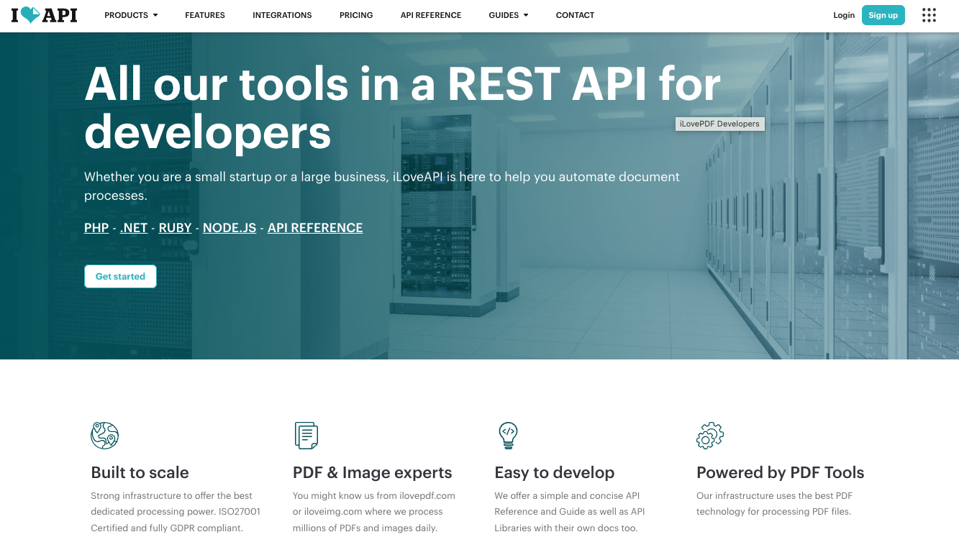Click the hero headline All our tools in a REST API
Screen dimensions: 959x560
[x=403, y=108]
